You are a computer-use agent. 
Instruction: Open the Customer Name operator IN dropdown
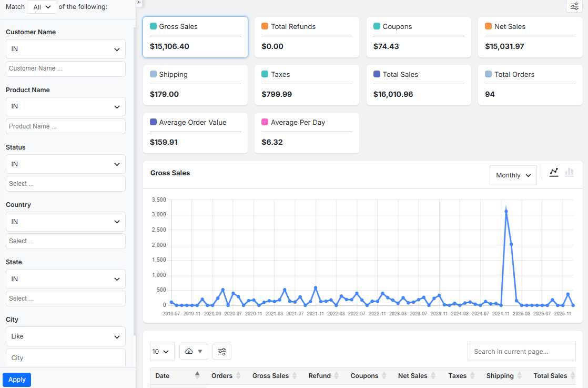pos(66,49)
